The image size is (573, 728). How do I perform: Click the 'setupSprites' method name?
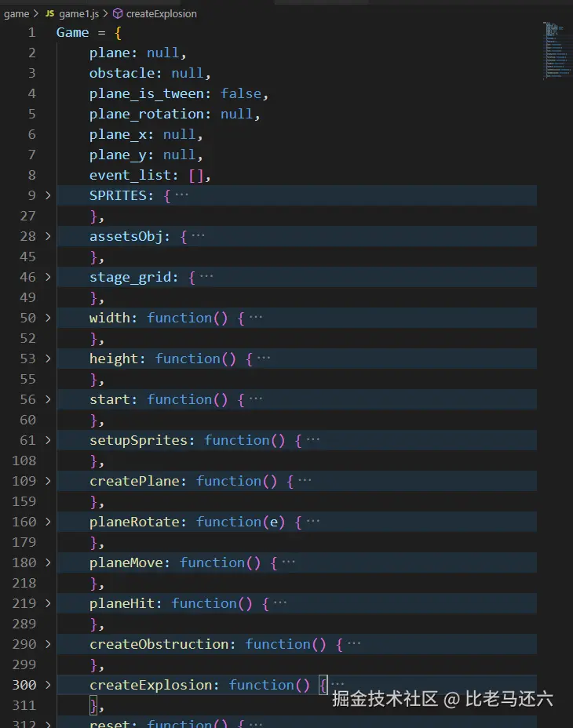138,440
